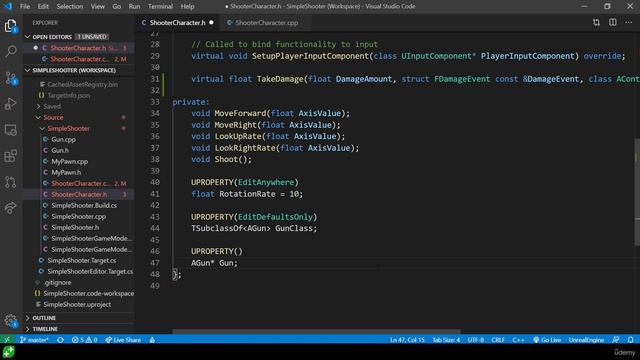Click the flame icon in status bar
The image size is (640, 360).
(x=152, y=340)
